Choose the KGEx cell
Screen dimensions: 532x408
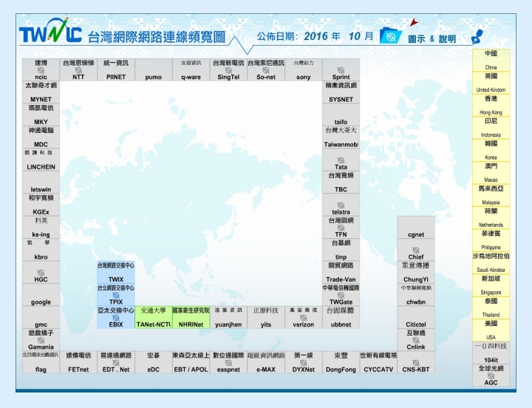pyautogui.click(x=41, y=205)
